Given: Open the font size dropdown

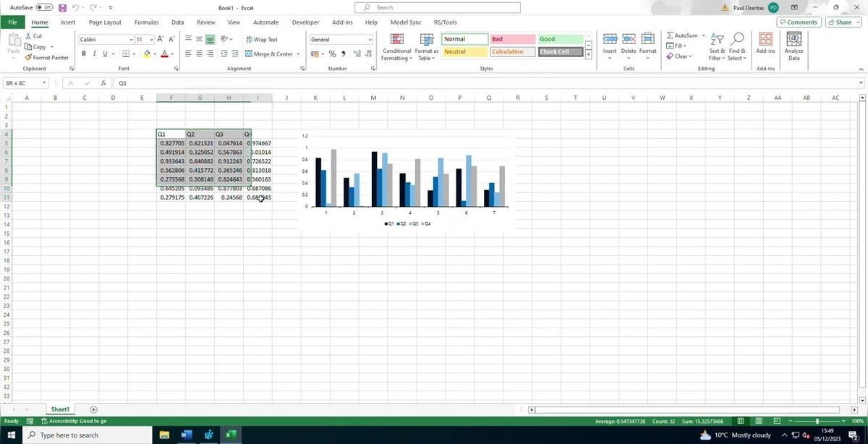Looking at the screenshot, I should 151,40.
